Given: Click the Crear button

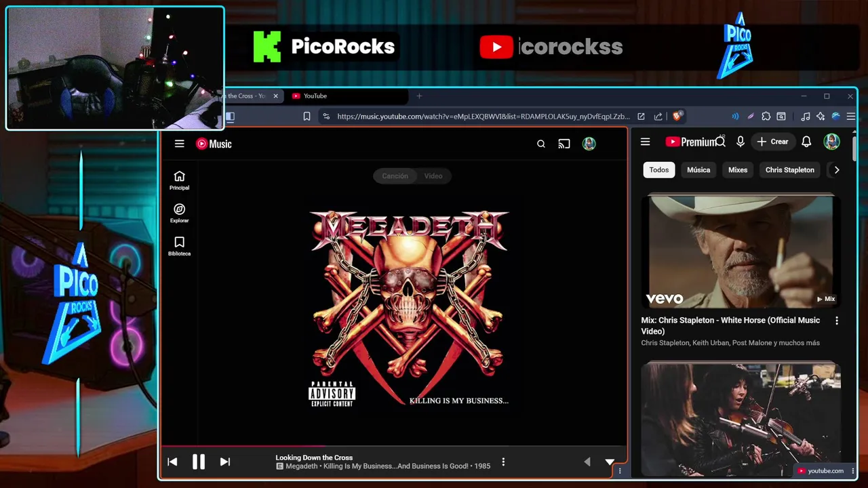Looking at the screenshot, I should [773, 142].
